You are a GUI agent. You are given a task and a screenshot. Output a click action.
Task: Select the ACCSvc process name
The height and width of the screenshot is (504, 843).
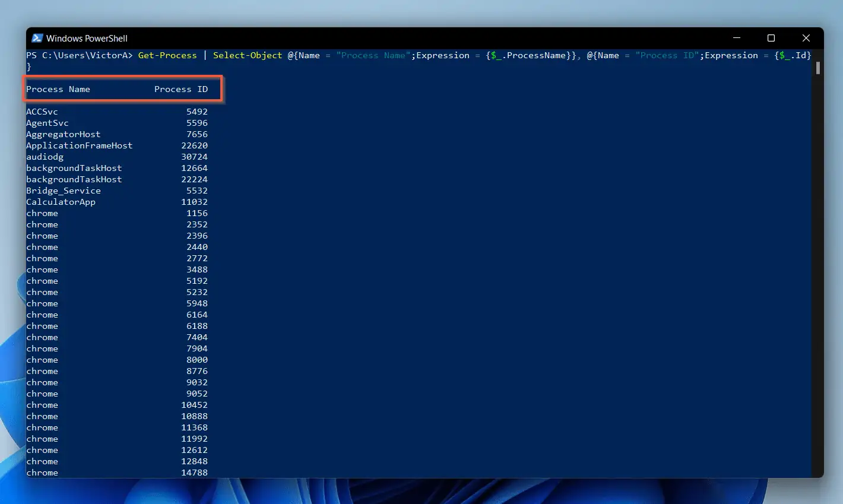point(42,112)
